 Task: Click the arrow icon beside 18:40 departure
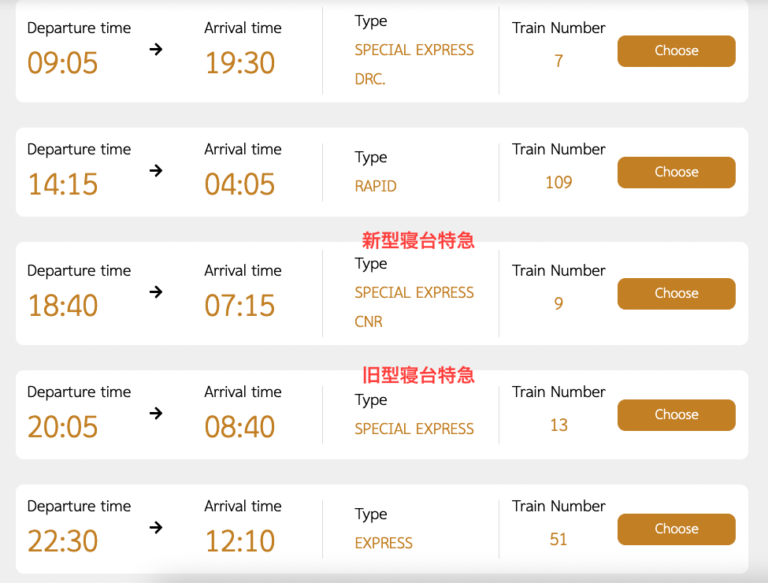point(156,292)
